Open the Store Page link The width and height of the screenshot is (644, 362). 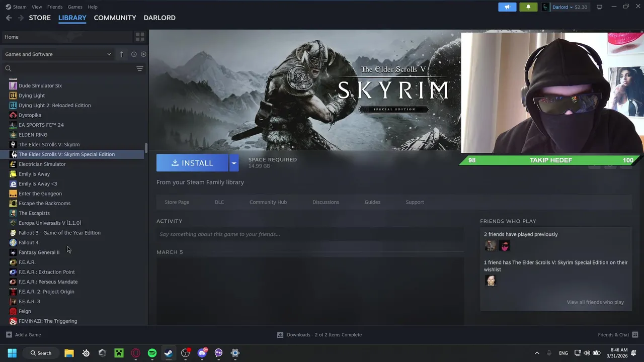(177, 202)
